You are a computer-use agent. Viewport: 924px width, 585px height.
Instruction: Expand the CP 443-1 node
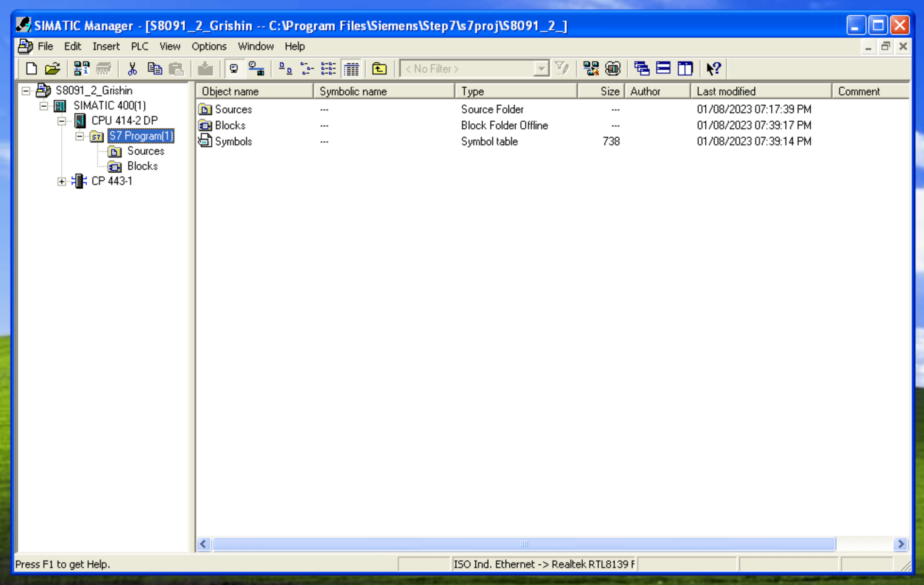(x=62, y=181)
